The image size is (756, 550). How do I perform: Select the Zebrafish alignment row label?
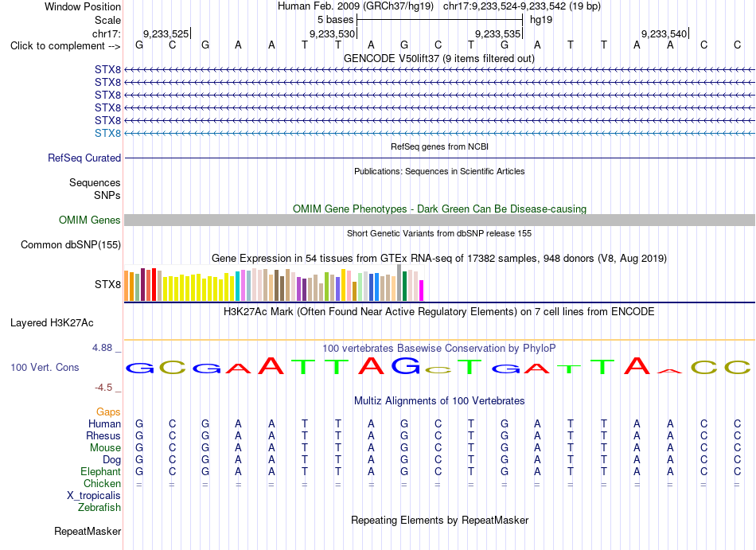[99, 508]
